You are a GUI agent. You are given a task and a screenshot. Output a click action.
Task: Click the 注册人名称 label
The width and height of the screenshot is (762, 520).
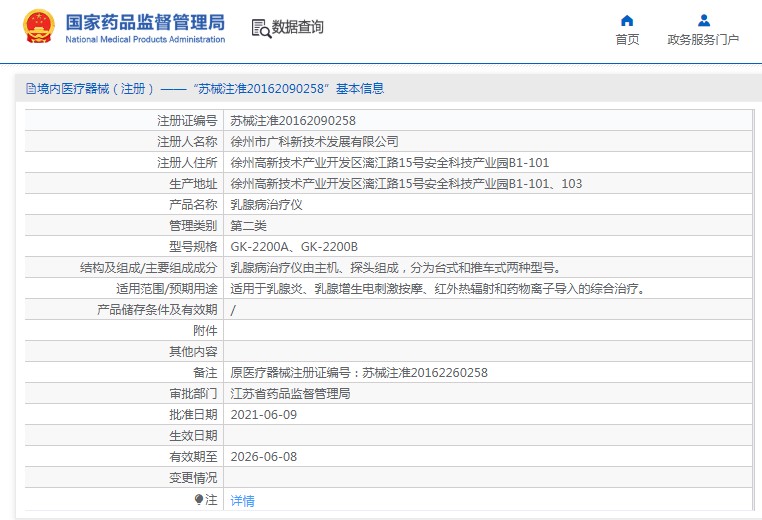(x=187, y=141)
